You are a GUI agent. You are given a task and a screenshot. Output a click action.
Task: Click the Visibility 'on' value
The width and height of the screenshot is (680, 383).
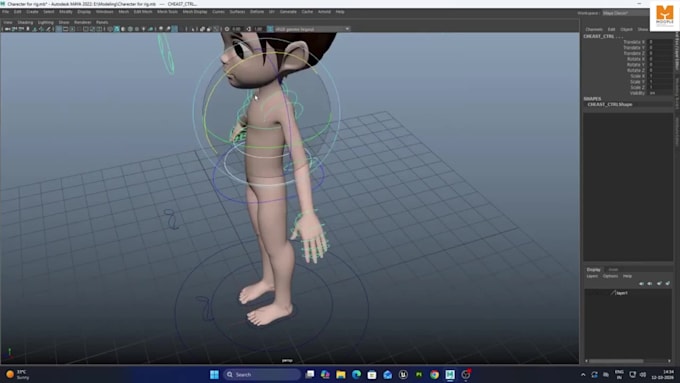pyautogui.click(x=660, y=93)
